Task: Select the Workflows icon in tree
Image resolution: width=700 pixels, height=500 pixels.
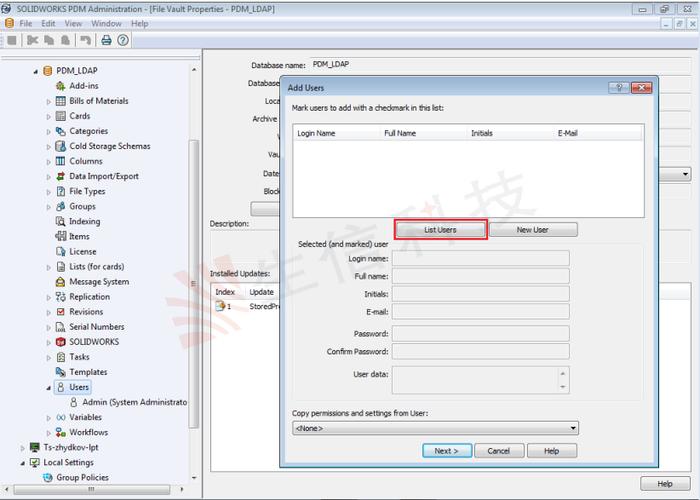Action: [61, 432]
